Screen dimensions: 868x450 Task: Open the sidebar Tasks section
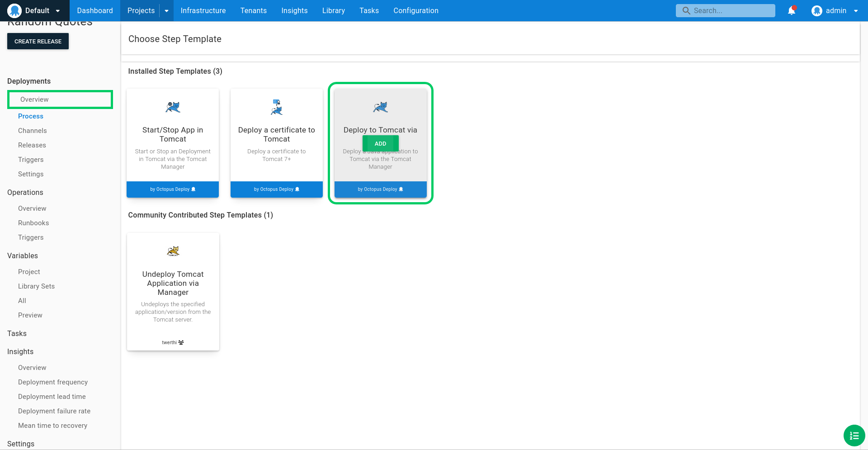[x=17, y=333]
